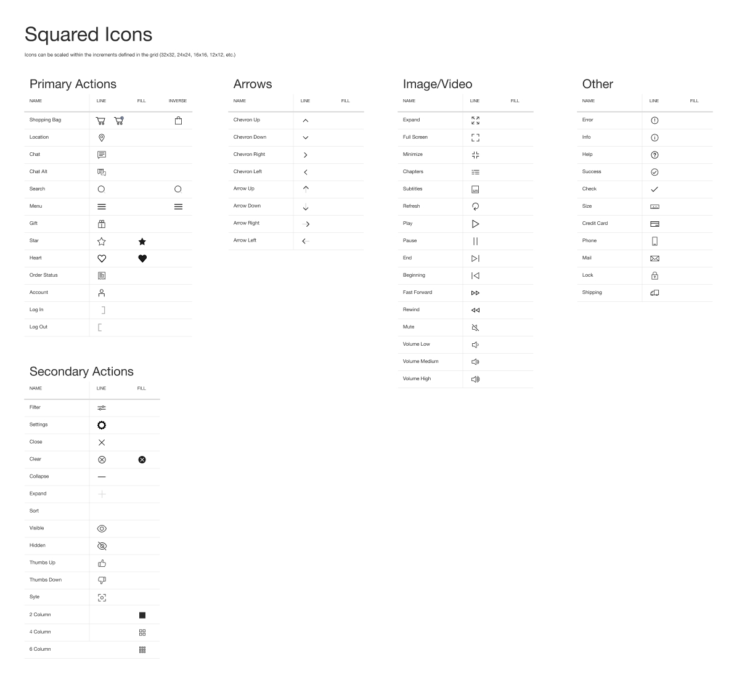This screenshot has height=700, width=742.
Task: Click the Play triangle icon
Action: point(475,224)
